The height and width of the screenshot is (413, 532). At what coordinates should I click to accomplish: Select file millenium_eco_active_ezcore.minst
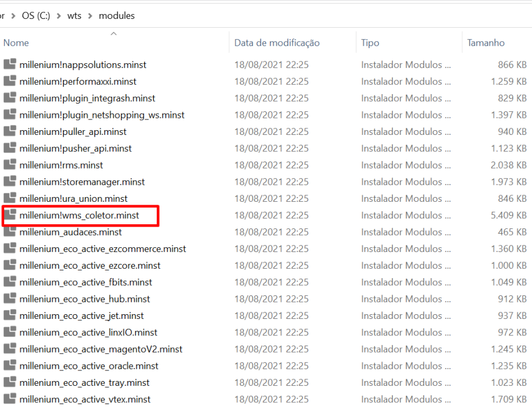pyautogui.click(x=90, y=266)
